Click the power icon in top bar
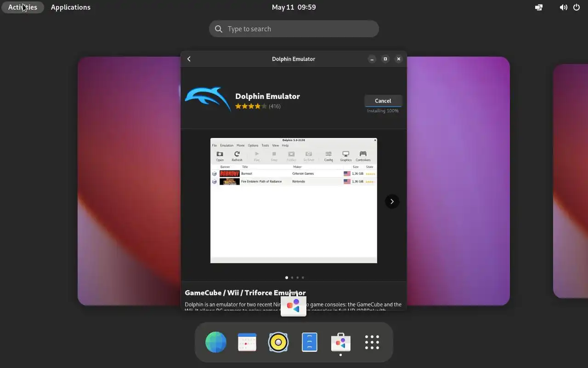Image resolution: width=588 pixels, height=368 pixels. pos(577,7)
